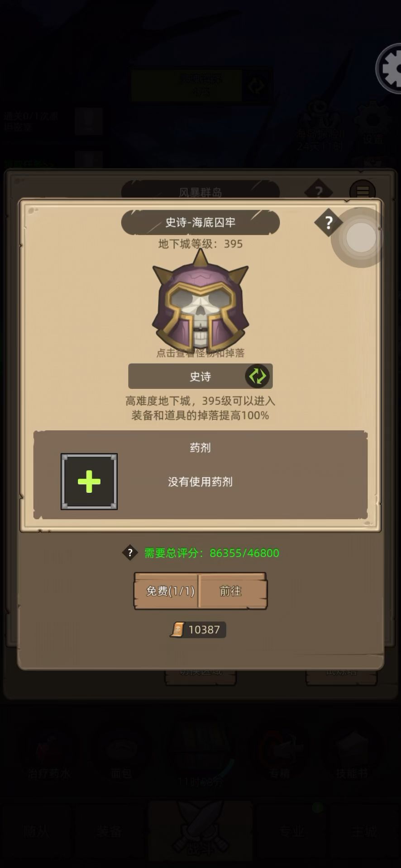Click help icon beside 需要总评分
The height and width of the screenshot is (868, 401).
point(130,552)
